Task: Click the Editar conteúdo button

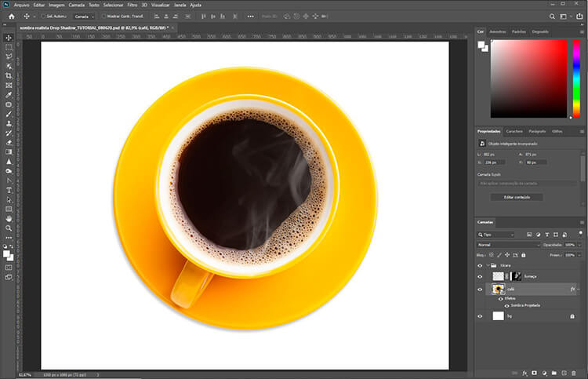Action: (517, 198)
